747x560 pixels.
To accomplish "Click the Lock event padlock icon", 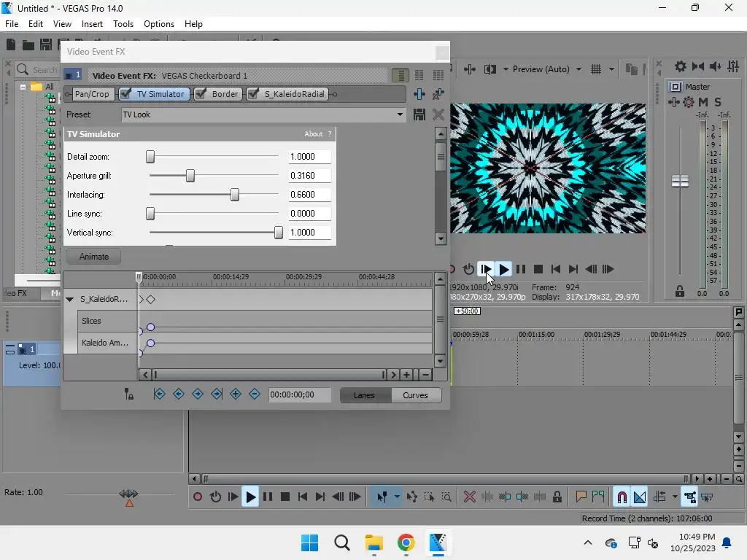I will click(x=557, y=497).
